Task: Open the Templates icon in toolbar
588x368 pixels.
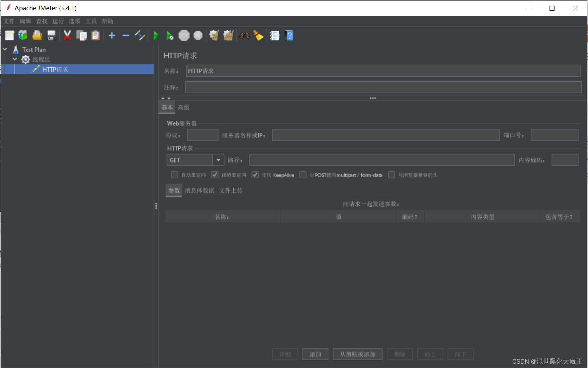Action: tap(23, 35)
